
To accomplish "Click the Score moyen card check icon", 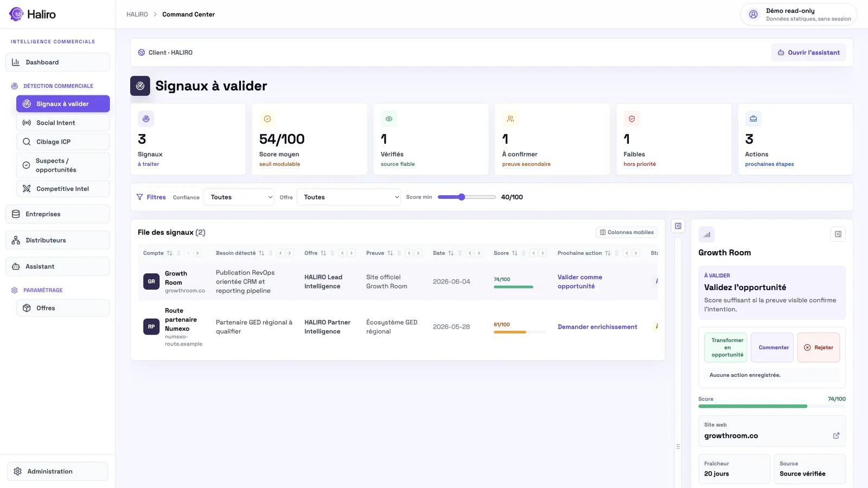I will click(267, 119).
